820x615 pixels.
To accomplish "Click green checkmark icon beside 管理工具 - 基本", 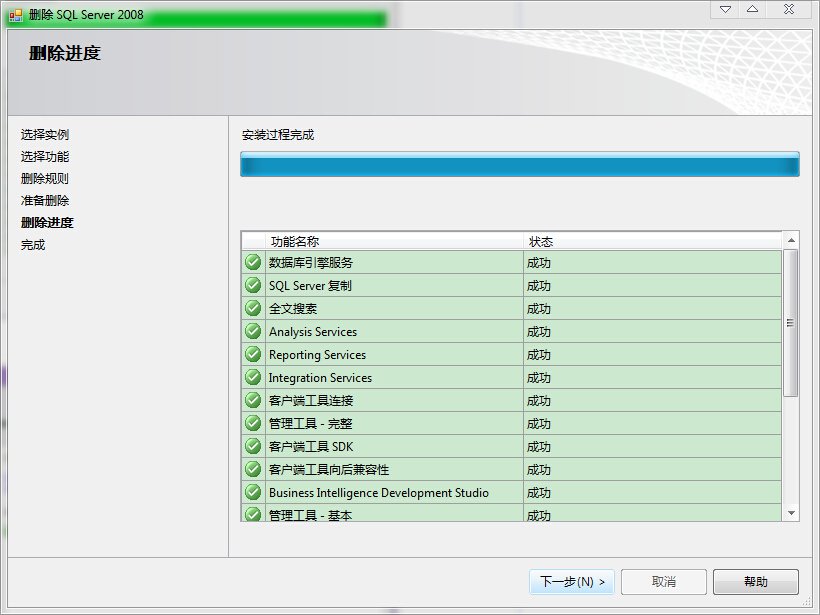I will (x=253, y=514).
